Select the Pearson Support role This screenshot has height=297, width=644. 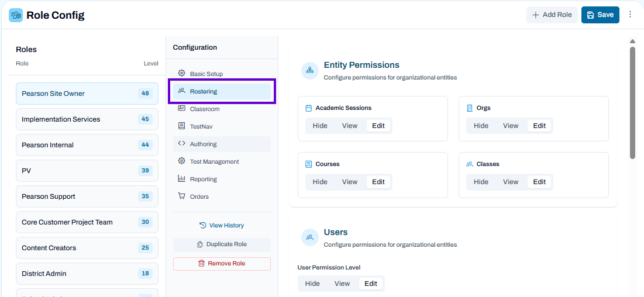(x=87, y=196)
